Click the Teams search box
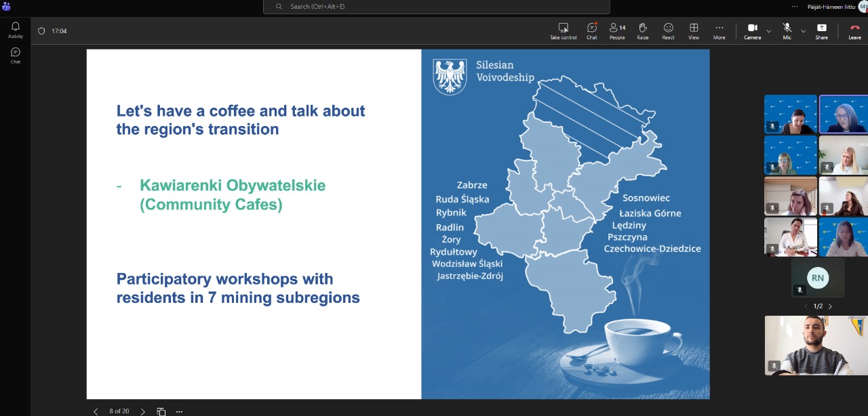Viewport: 868px width, 416px height. pos(436,7)
